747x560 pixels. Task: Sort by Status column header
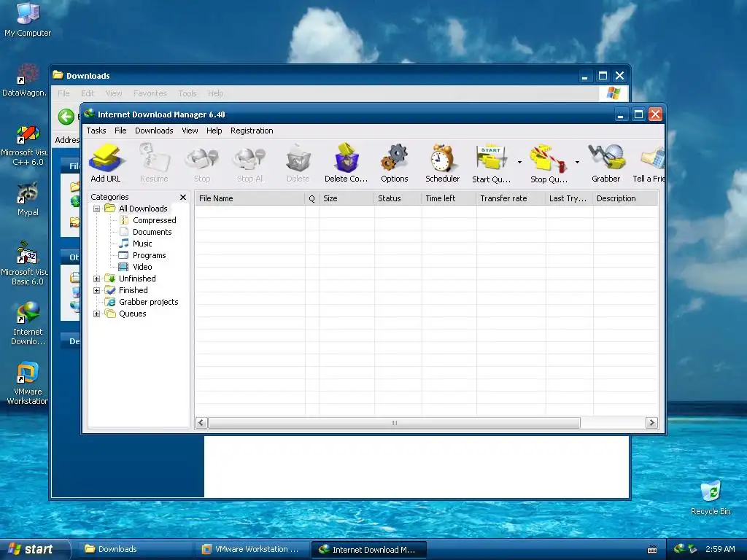398,198
